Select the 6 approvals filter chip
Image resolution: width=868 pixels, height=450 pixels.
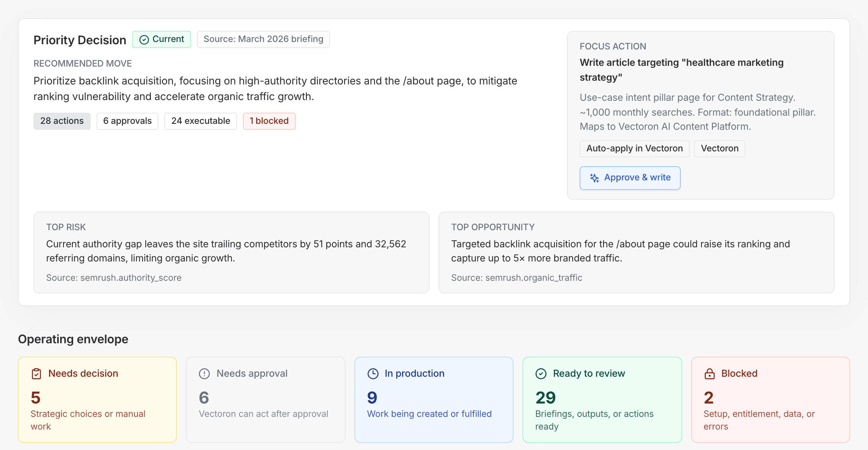(127, 121)
